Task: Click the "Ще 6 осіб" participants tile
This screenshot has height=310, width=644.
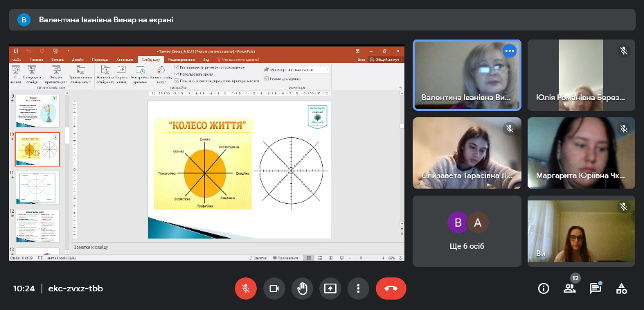Action: point(467,231)
